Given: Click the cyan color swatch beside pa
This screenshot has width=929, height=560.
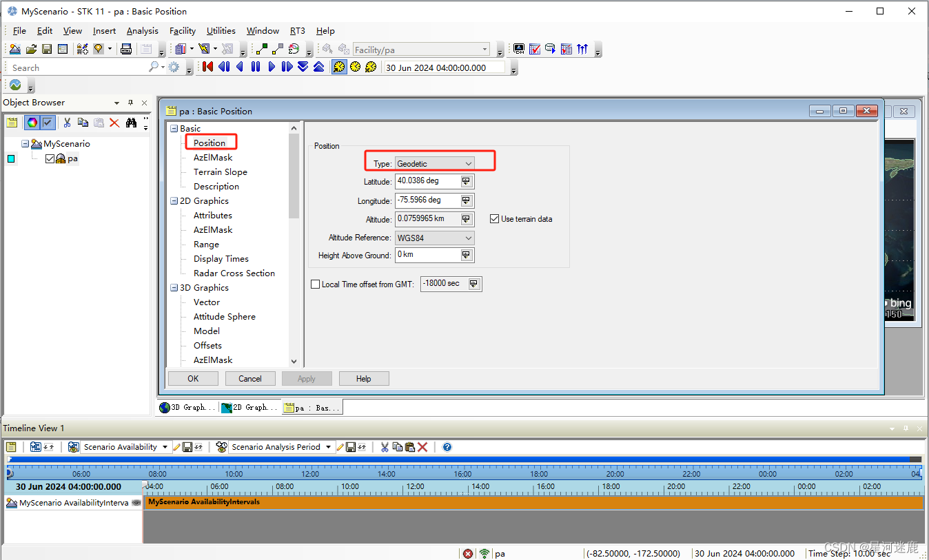Looking at the screenshot, I should click(11, 158).
